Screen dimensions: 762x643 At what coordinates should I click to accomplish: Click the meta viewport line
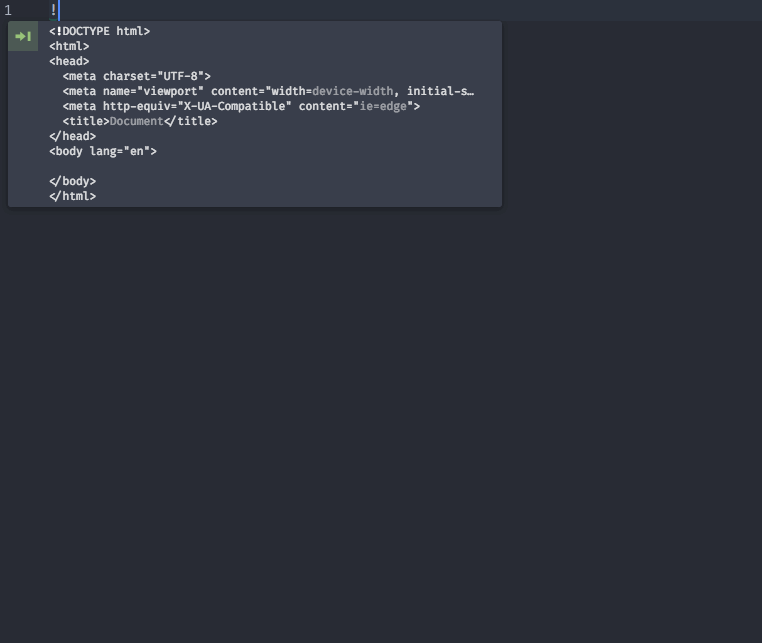point(268,91)
